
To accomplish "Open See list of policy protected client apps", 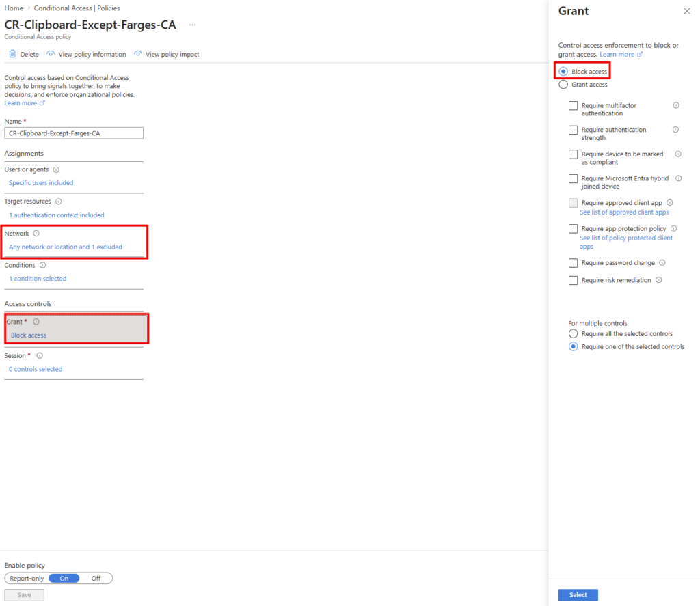I will pos(626,243).
